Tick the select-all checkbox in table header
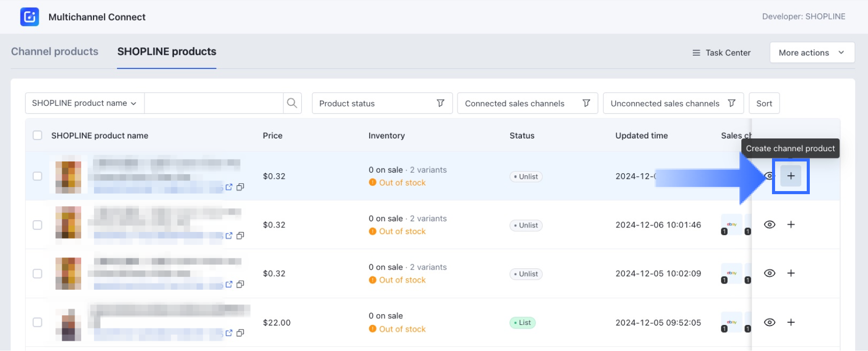This screenshot has width=868, height=351. coord(37,135)
